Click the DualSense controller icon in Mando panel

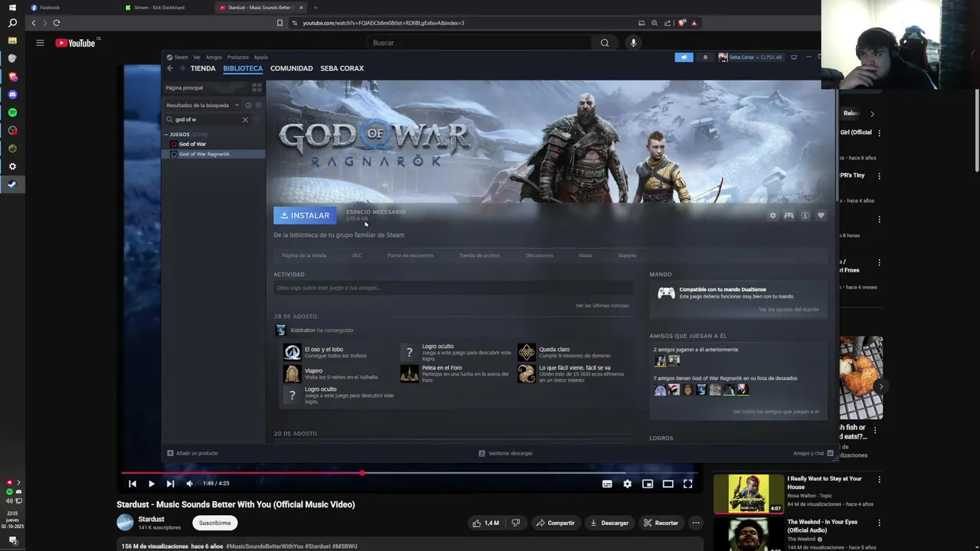coord(666,292)
